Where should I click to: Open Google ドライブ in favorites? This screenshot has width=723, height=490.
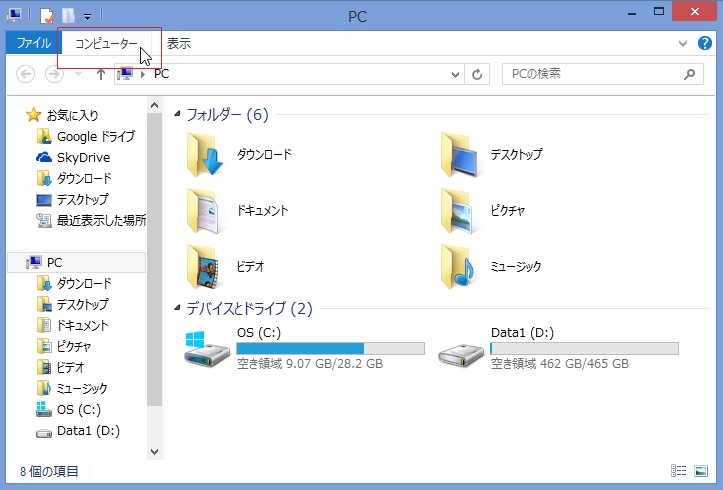click(x=86, y=136)
